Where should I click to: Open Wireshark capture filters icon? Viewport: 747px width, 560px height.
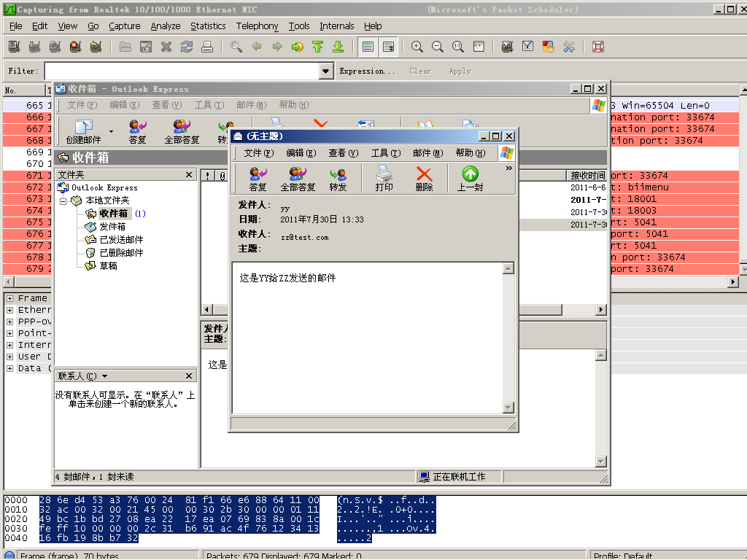point(508,47)
